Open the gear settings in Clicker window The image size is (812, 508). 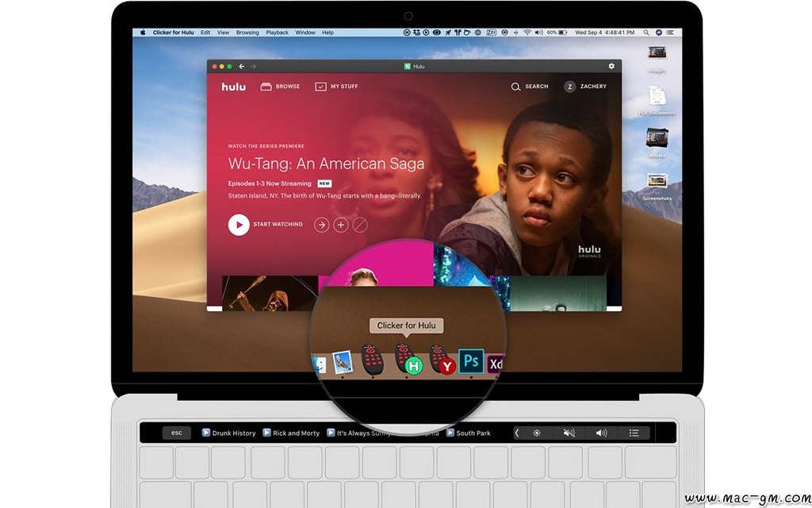611,67
